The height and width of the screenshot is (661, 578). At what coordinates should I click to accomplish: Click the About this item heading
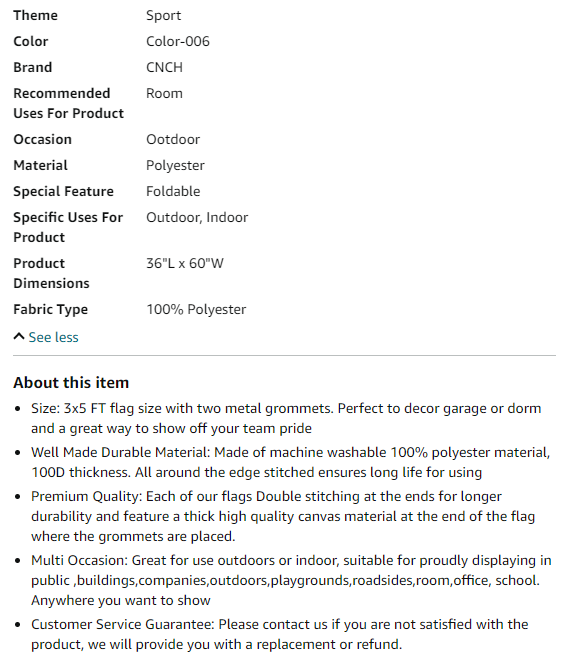(x=71, y=383)
